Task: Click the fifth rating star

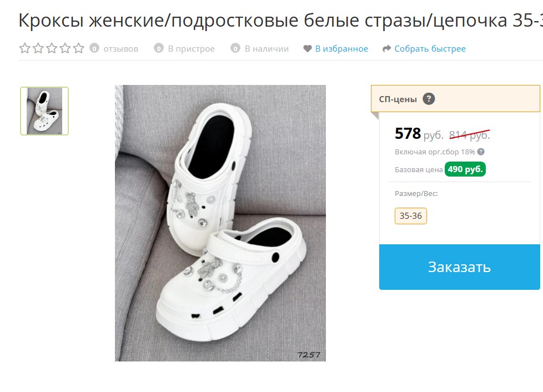Action: click(x=79, y=48)
